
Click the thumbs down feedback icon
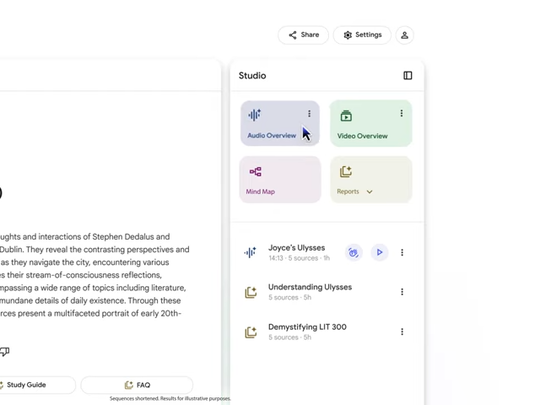pos(4,352)
